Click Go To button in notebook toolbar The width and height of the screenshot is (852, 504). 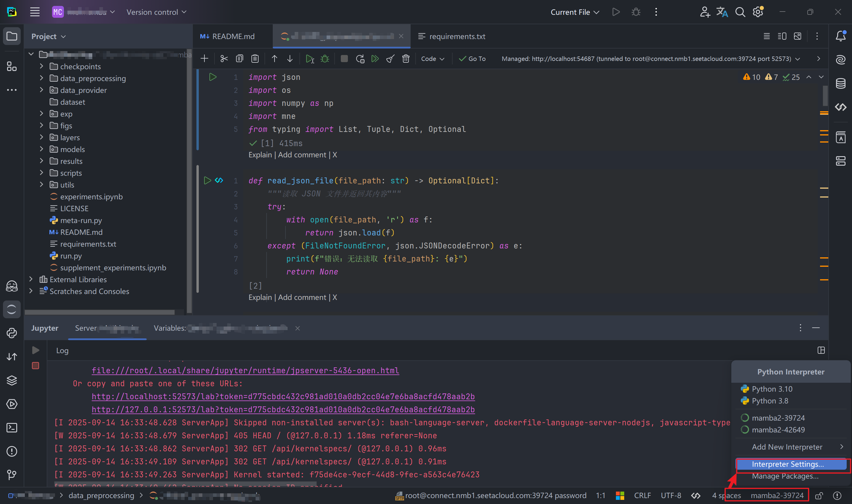[x=472, y=59]
